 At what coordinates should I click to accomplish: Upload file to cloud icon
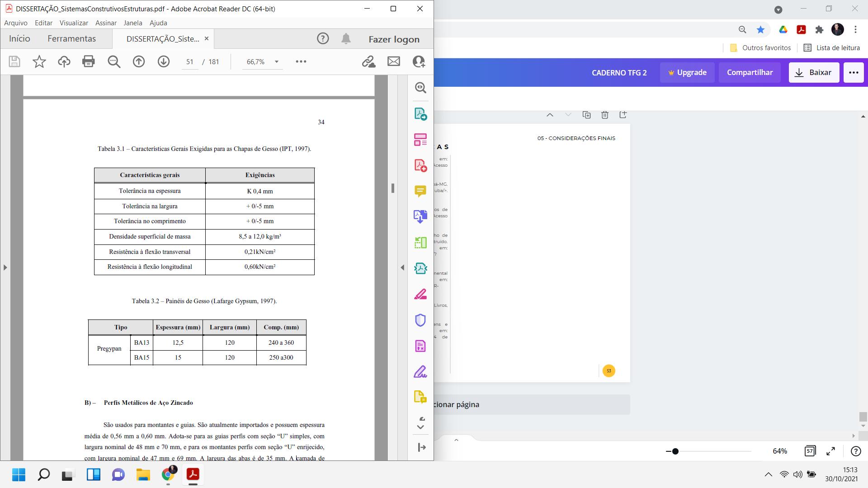pyautogui.click(x=64, y=61)
